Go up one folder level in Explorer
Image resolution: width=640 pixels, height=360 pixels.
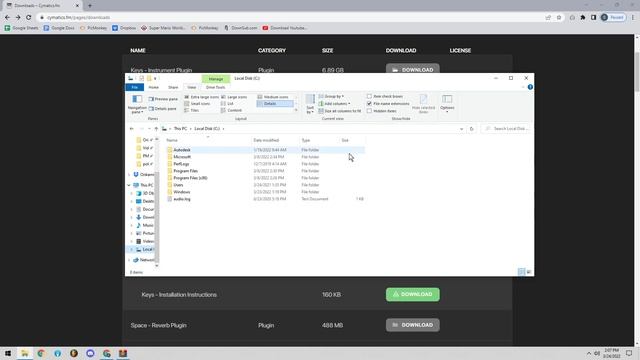coord(156,129)
